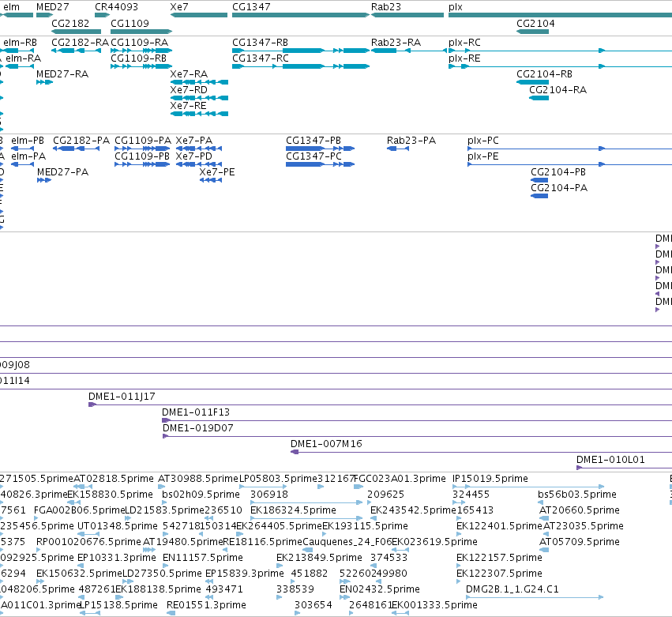The image size is (672, 617).
Task: Click the plx-PE protein label
Action: click(483, 156)
